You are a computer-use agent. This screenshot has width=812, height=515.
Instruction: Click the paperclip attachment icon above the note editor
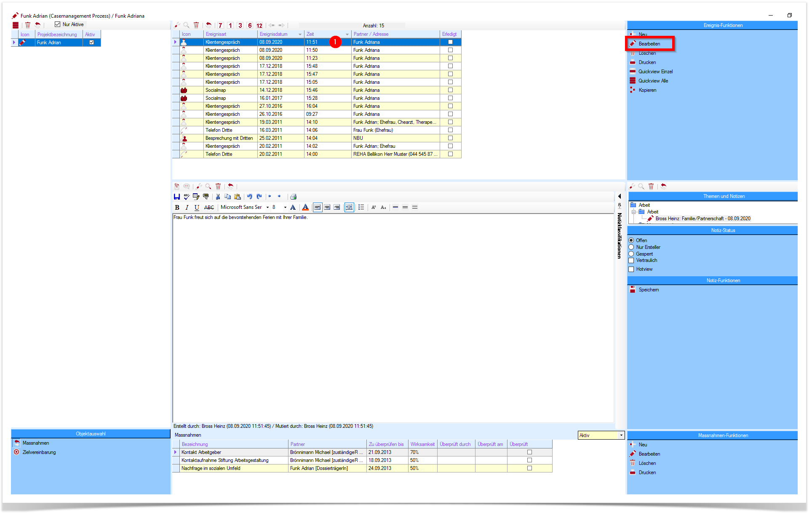[x=177, y=186]
